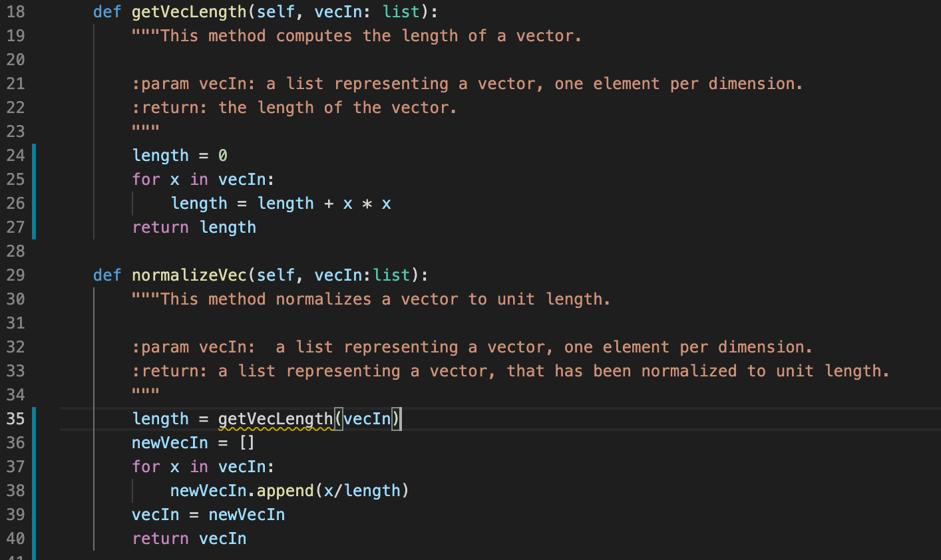Click ':param vecIn:' on line 32

194,347
